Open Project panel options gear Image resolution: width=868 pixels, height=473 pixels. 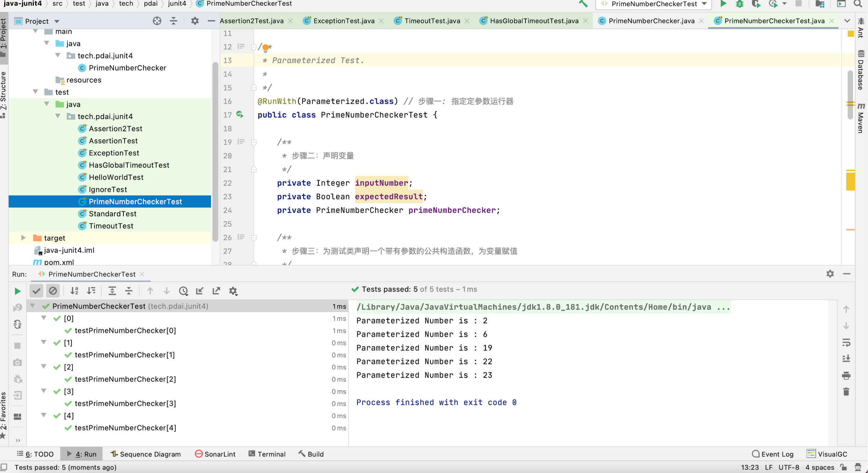pos(195,21)
